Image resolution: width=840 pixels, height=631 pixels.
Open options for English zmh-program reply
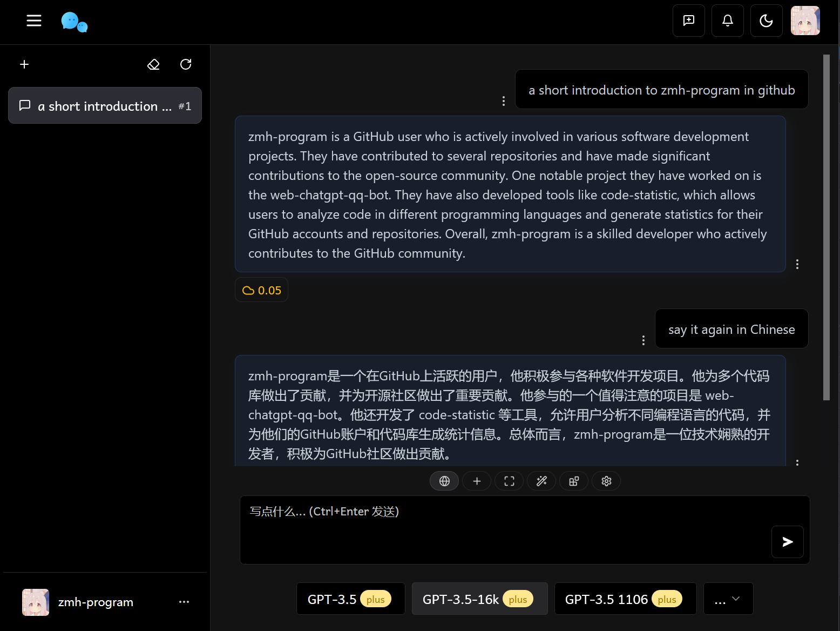[x=797, y=264]
